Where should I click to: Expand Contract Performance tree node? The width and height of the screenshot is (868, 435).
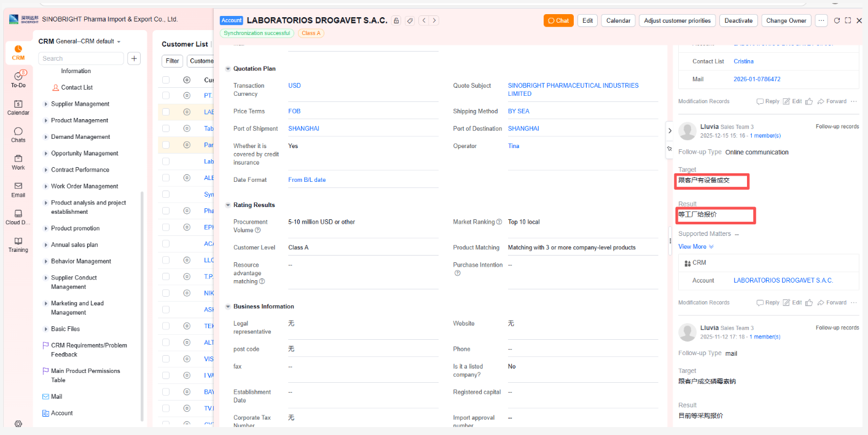[45, 170]
